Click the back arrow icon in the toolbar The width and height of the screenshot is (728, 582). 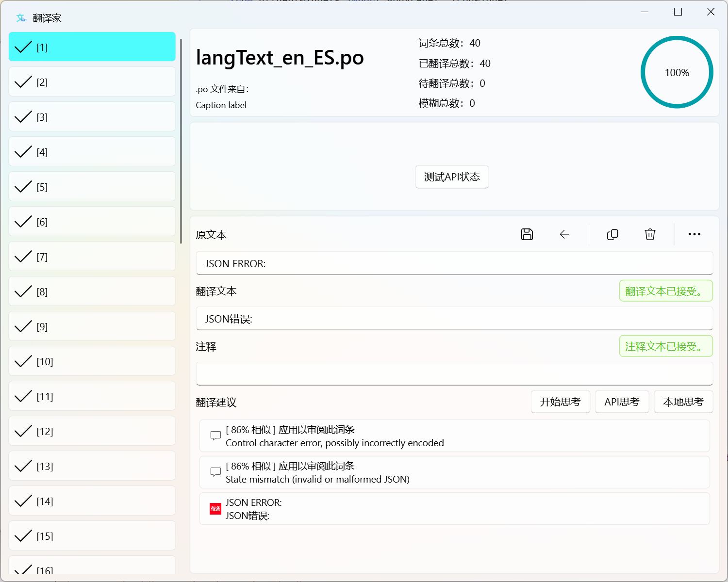[x=564, y=234]
